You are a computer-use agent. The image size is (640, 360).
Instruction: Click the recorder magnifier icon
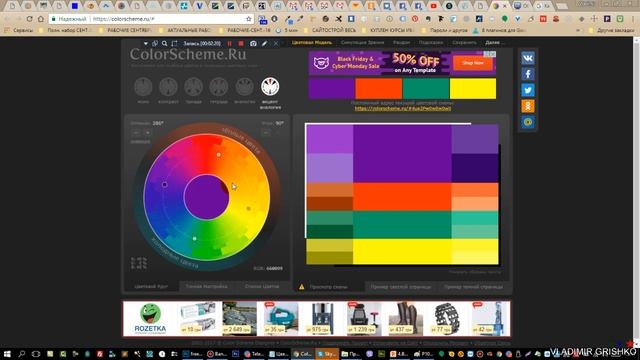coord(164,43)
